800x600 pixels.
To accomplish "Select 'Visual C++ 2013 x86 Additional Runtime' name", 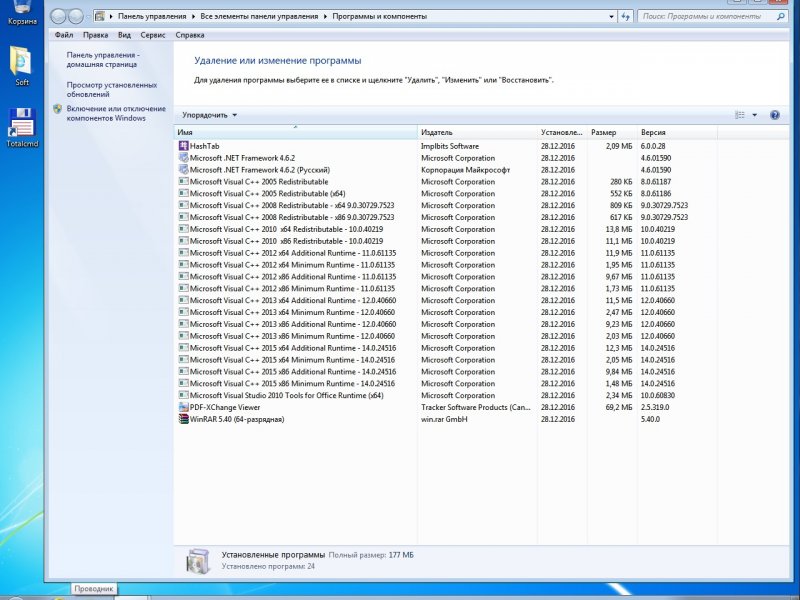I will click(293, 324).
